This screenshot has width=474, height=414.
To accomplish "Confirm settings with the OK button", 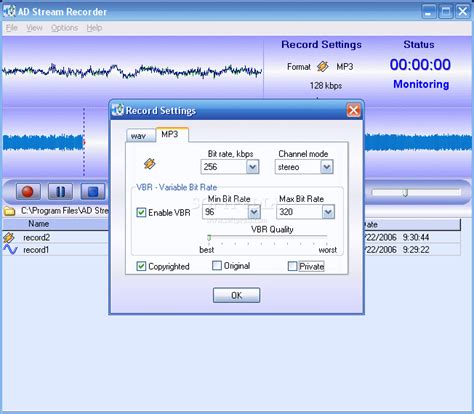I will (x=236, y=295).
